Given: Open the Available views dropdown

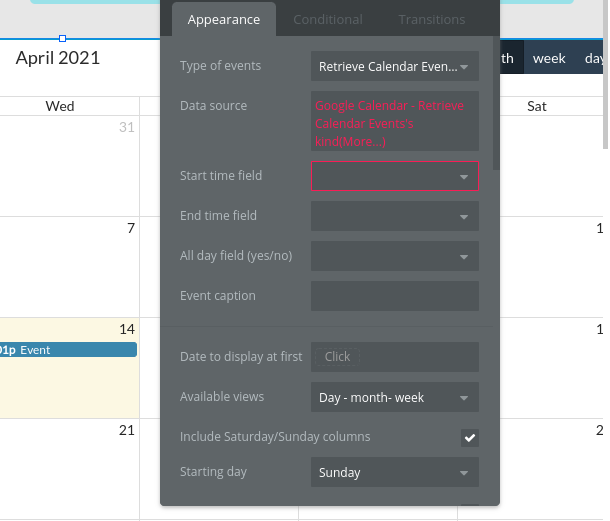Looking at the screenshot, I should 394,397.
